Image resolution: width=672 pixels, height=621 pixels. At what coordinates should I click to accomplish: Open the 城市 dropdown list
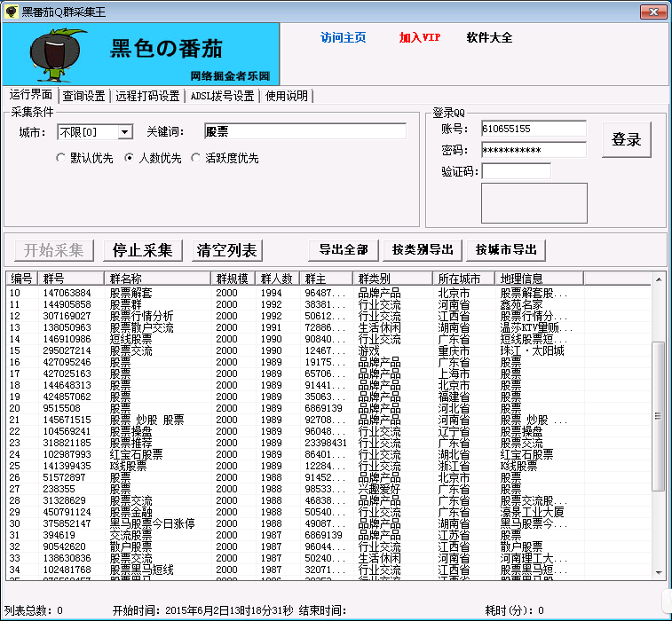124,132
